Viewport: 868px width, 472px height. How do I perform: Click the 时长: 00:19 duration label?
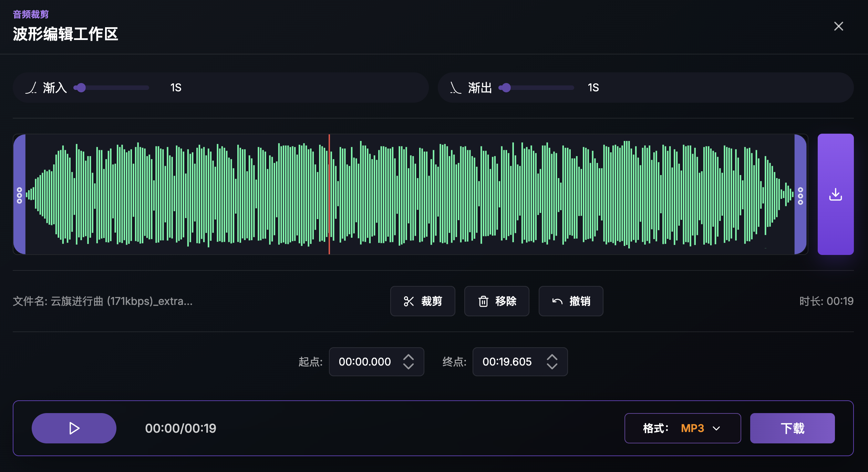click(826, 301)
